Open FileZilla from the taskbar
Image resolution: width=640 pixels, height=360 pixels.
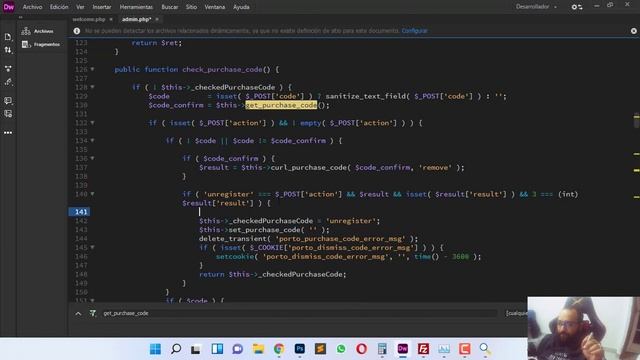423,349
